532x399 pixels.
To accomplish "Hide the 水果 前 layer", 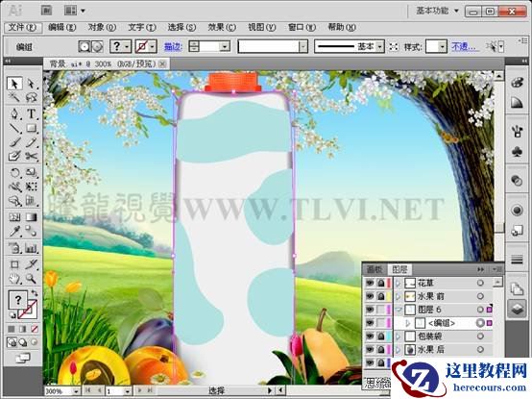I will (x=370, y=296).
